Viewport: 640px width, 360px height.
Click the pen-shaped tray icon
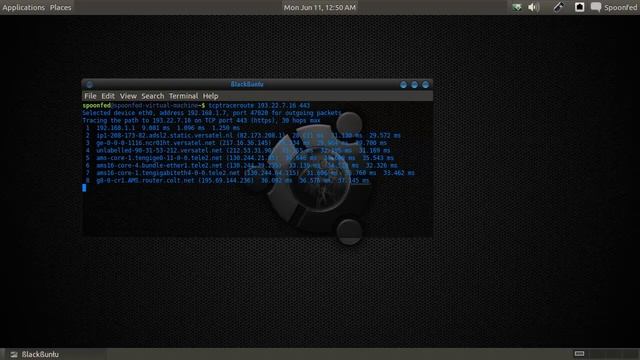pyautogui.click(x=558, y=7)
